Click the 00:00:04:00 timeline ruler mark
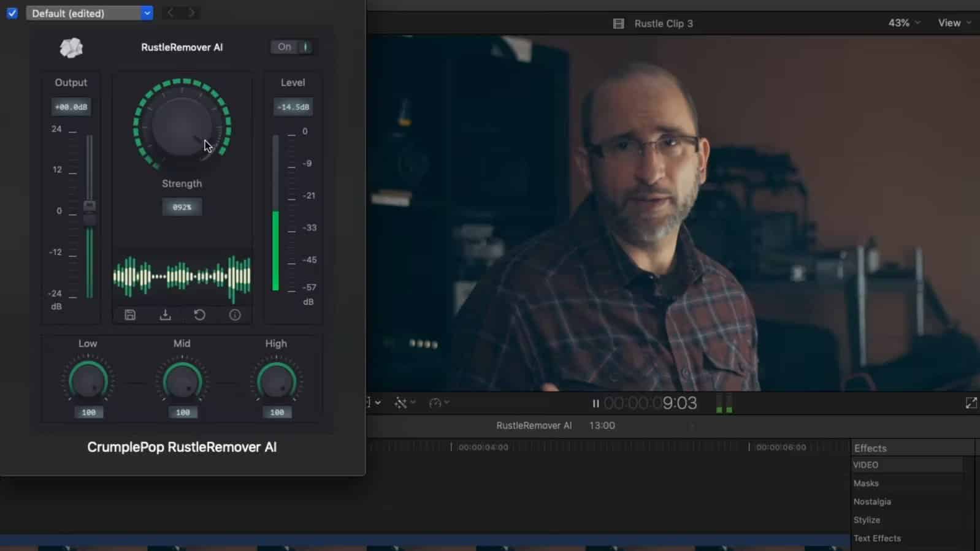Viewport: 980px width, 551px height. (483, 447)
